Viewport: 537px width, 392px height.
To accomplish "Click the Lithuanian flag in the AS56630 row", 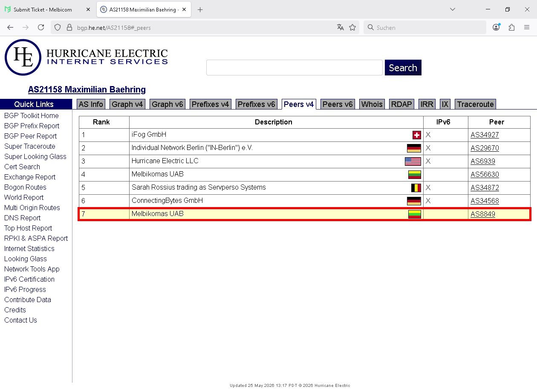I will click(415, 175).
